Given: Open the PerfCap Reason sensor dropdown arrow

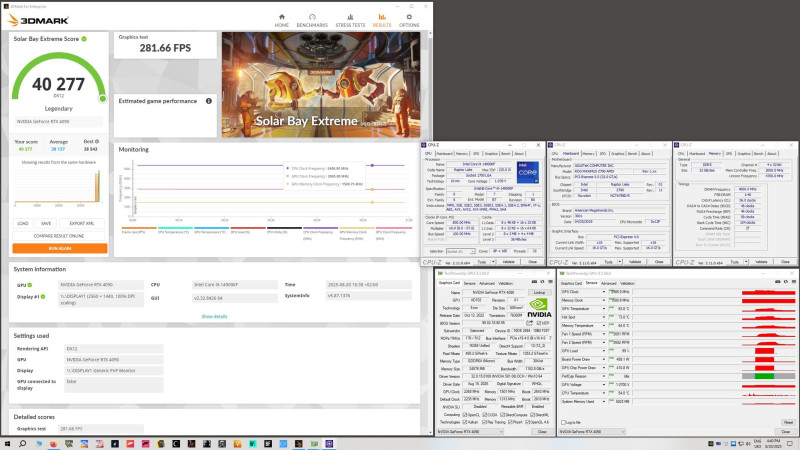Looking at the screenshot, I should click(x=604, y=376).
